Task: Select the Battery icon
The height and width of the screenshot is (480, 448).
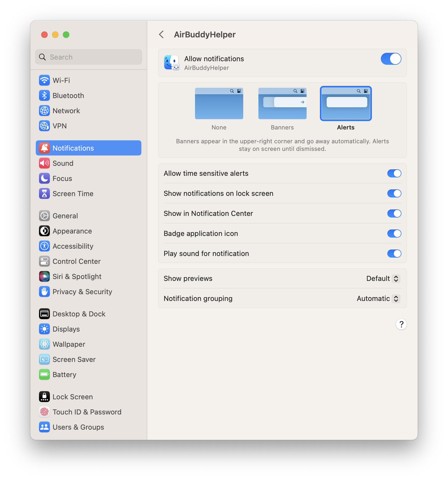Action: coord(44,374)
